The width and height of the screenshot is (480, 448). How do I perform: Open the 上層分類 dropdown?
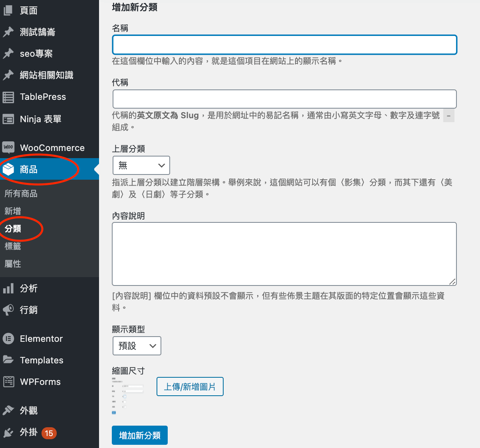click(141, 165)
